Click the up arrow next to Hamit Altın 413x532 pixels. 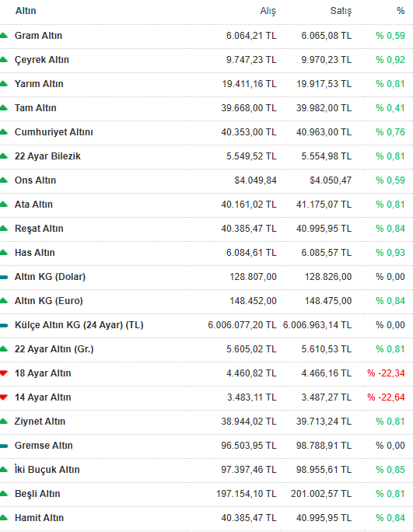3,517
